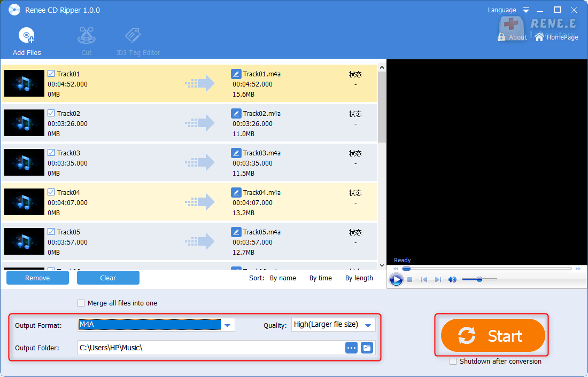Skip to next track in player

[438, 280]
